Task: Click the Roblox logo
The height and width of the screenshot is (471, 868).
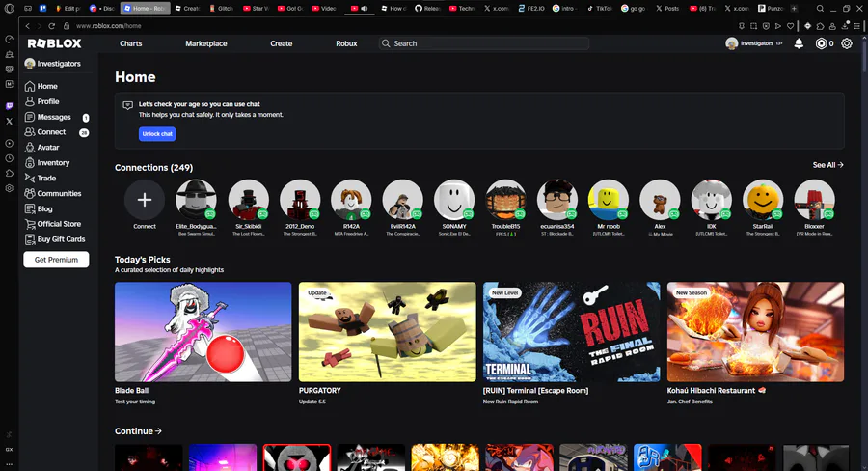Action: (x=54, y=43)
